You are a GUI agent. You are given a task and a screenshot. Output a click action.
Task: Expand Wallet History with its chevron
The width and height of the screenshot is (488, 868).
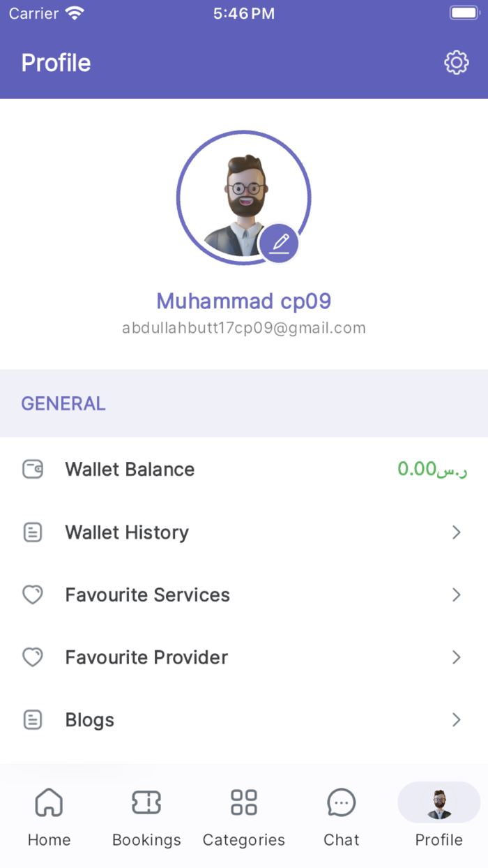(457, 532)
